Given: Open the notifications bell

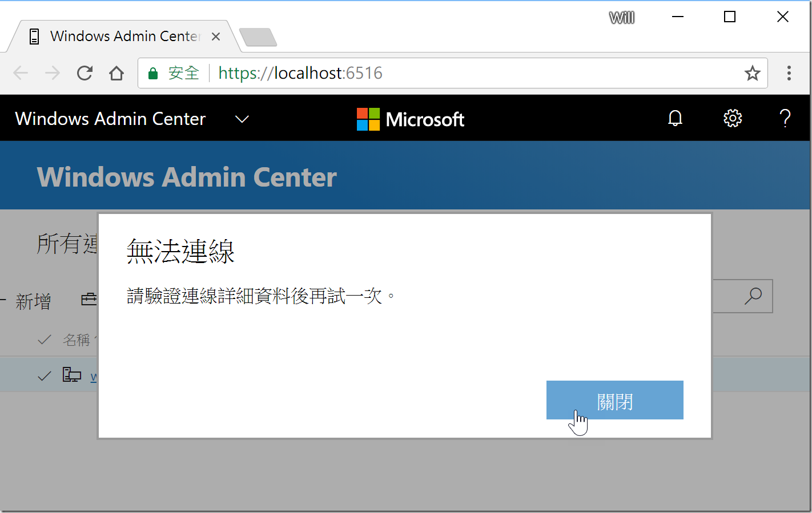Looking at the screenshot, I should 675,118.
